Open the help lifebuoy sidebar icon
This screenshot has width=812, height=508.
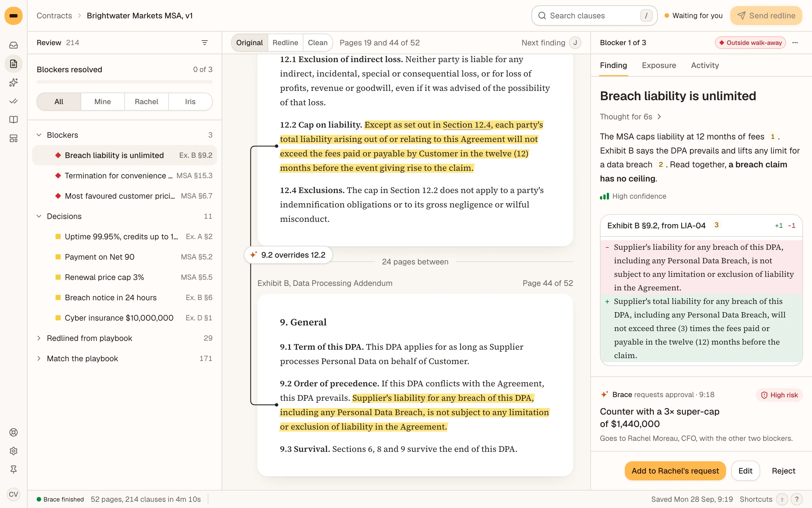(14, 432)
